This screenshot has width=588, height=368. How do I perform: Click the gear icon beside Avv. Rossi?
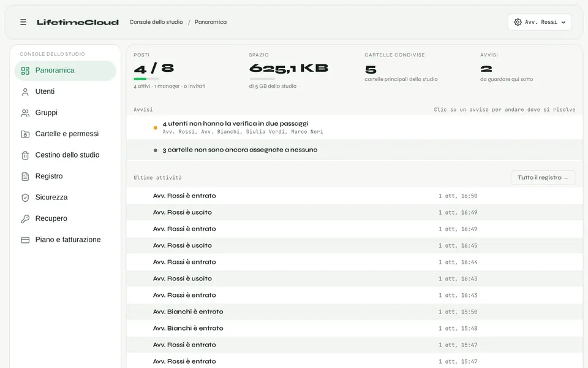tap(518, 22)
